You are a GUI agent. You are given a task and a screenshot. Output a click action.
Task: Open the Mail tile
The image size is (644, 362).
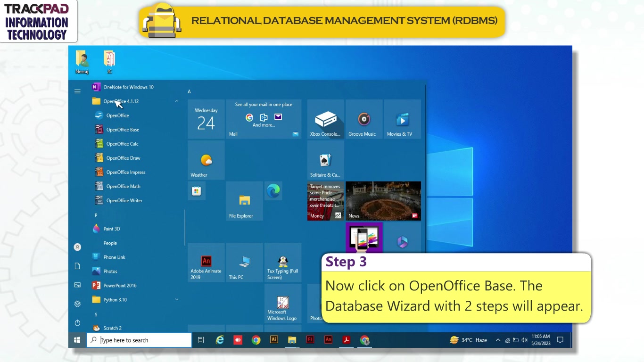pos(264,119)
